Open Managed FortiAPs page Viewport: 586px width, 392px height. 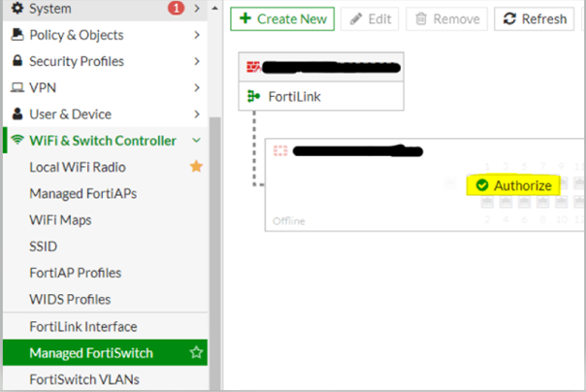105,193
